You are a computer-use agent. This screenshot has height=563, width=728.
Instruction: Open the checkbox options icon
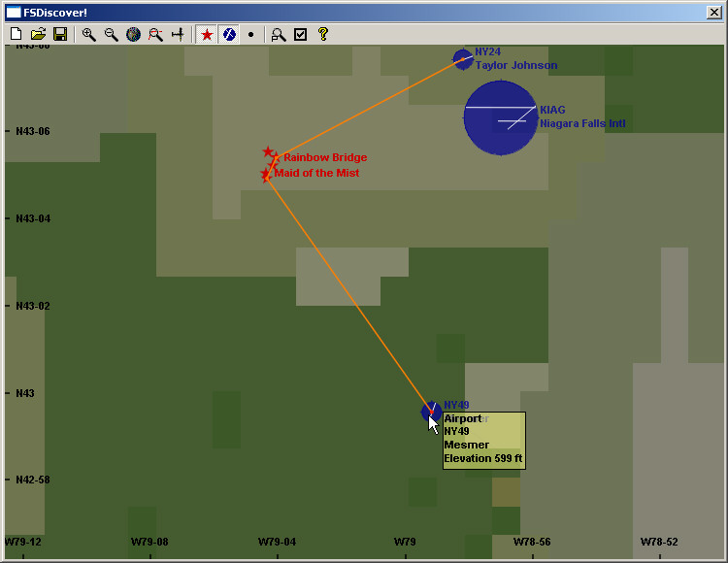(301, 34)
